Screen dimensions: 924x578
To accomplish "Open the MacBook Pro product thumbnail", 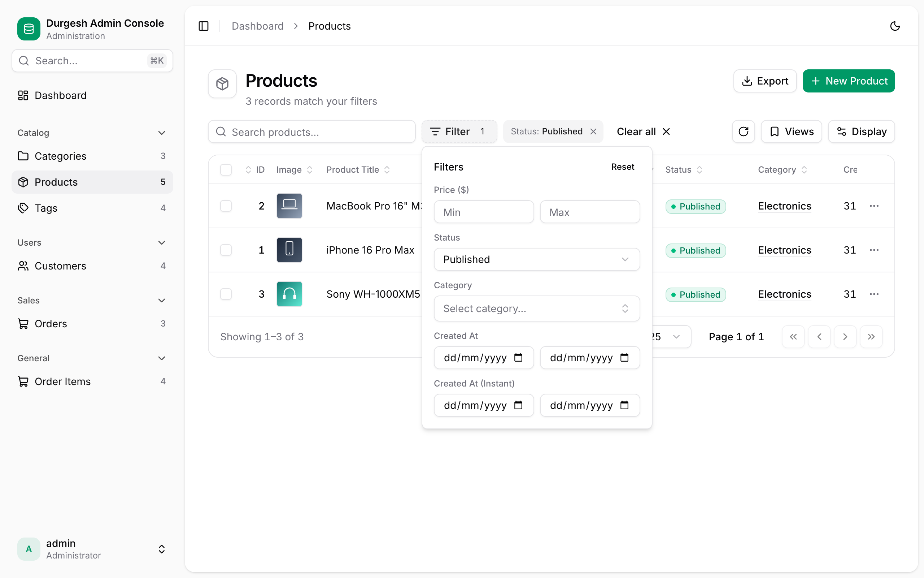I will (x=289, y=206).
